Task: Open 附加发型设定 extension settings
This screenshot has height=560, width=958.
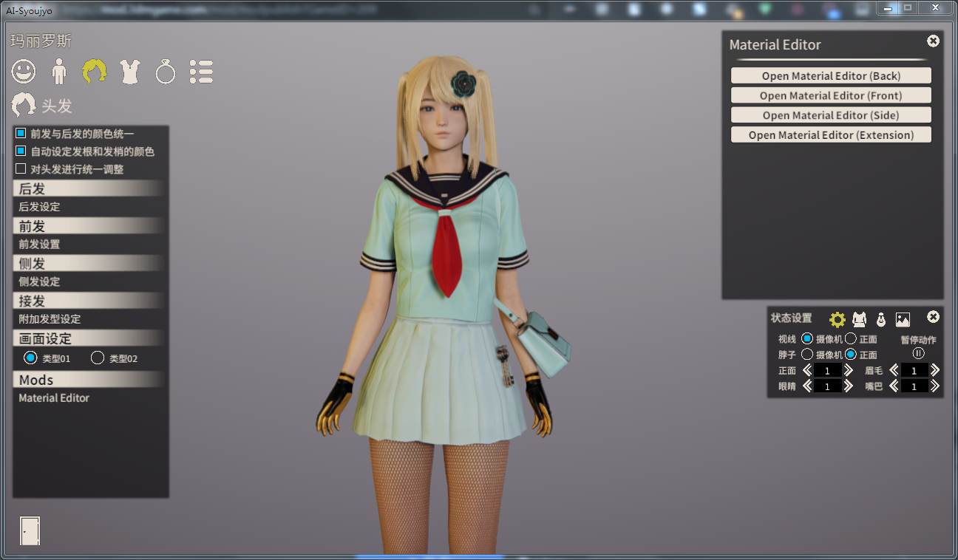Action: click(x=50, y=319)
